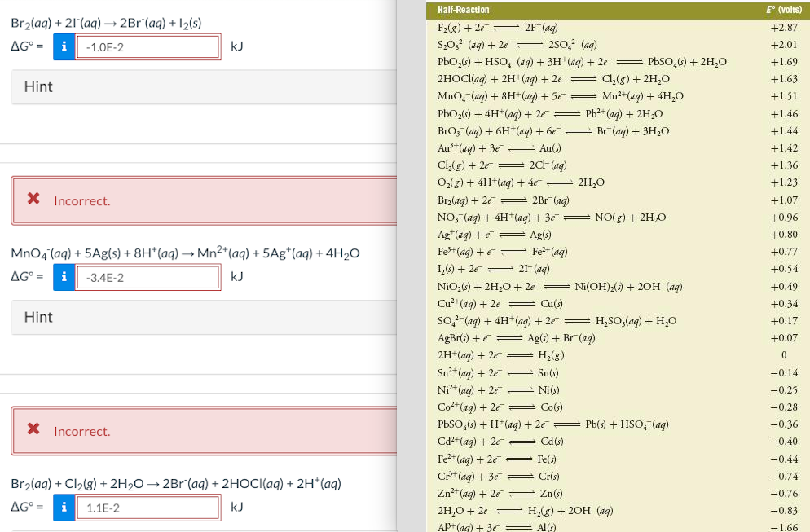This screenshot has height=532, width=810.
Task: Select the BrO3-(aq) half-reaction row
Action: pyautogui.click(x=618, y=131)
